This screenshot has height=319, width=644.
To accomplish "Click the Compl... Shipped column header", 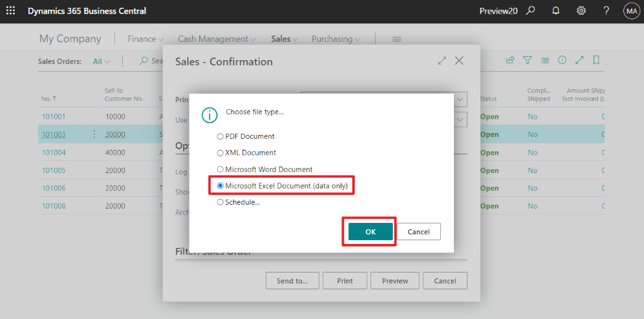I will [539, 95].
